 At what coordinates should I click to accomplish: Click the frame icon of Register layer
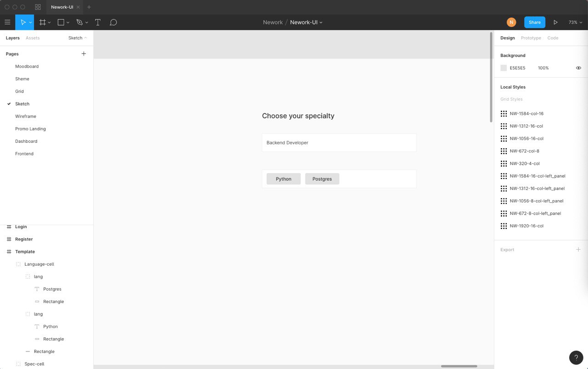coord(9,239)
